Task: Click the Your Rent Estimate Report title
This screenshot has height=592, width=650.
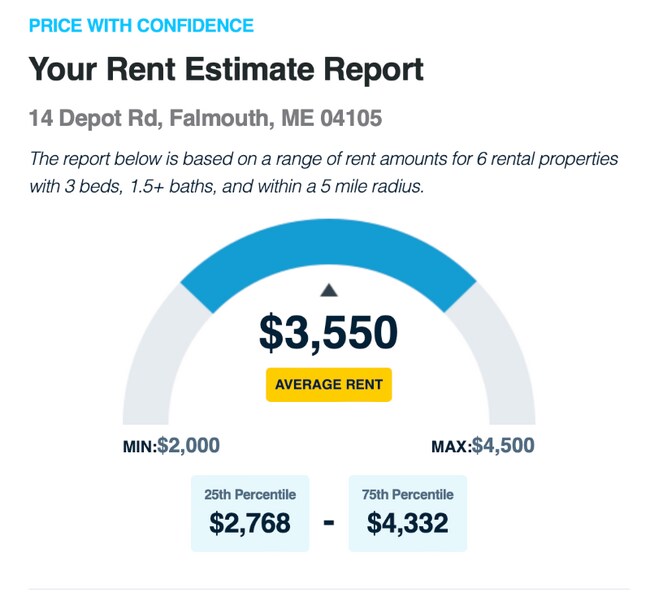Action: 226,69
